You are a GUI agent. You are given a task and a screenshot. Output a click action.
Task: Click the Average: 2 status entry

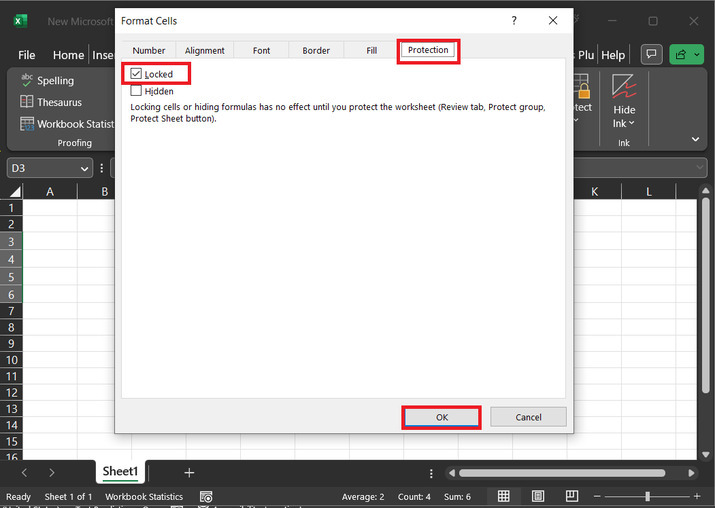363,497
